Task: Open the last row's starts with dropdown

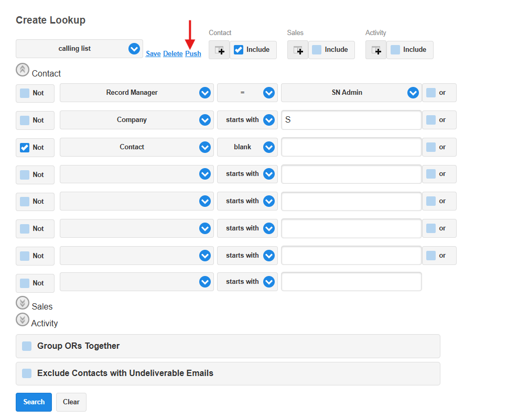Action: 247,282
